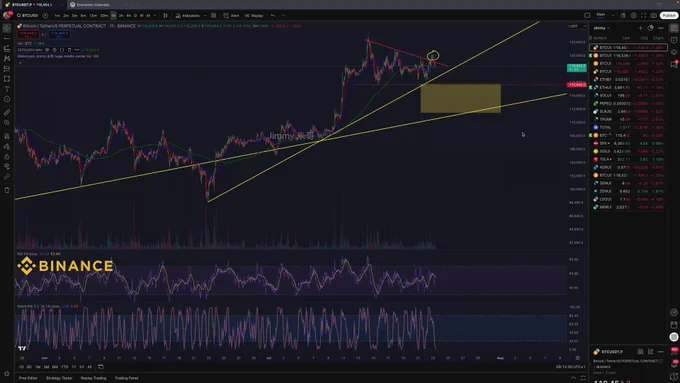Select the text annotation tool

pos(7,89)
